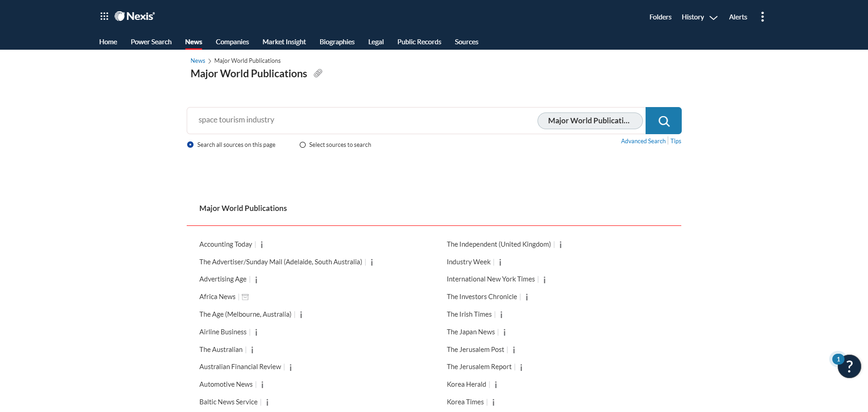Show info icon for Baltic News Service

(x=267, y=403)
